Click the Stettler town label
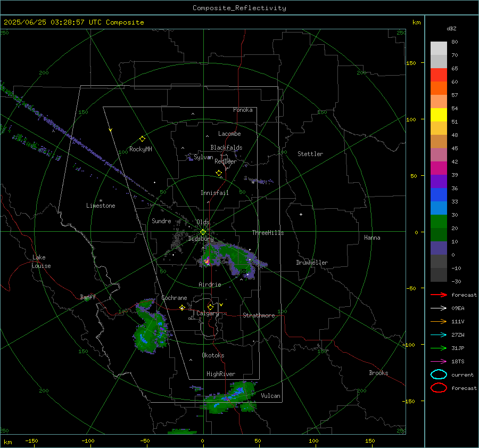This screenshot has width=479, height=448. (310, 154)
